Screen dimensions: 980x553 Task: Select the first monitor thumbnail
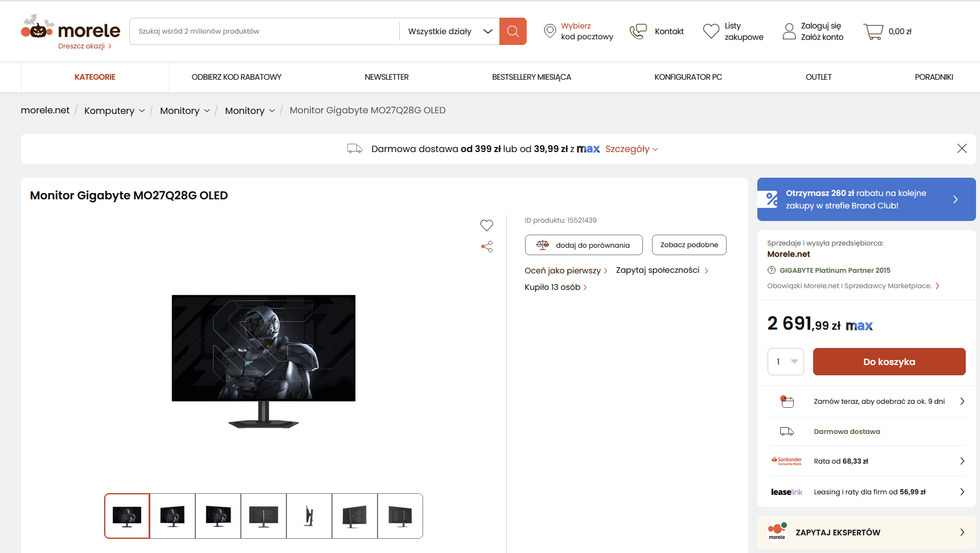(127, 516)
